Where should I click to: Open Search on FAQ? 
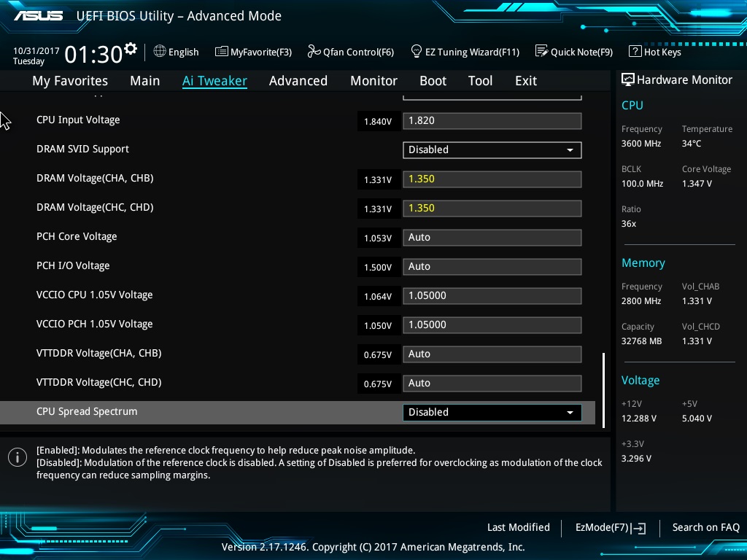pyautogui.click(x=705, y=527)
